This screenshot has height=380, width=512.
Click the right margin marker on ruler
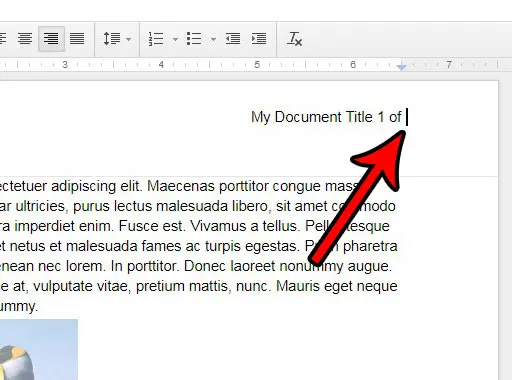402,67
